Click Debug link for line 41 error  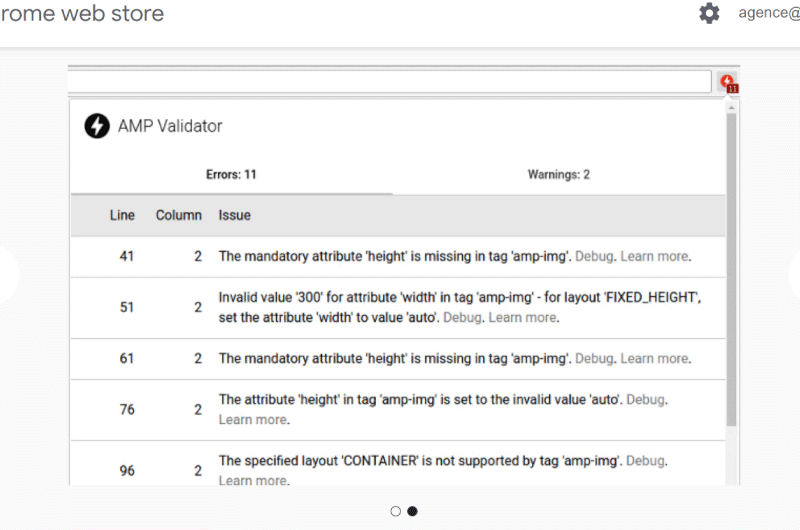click(594, 256)
